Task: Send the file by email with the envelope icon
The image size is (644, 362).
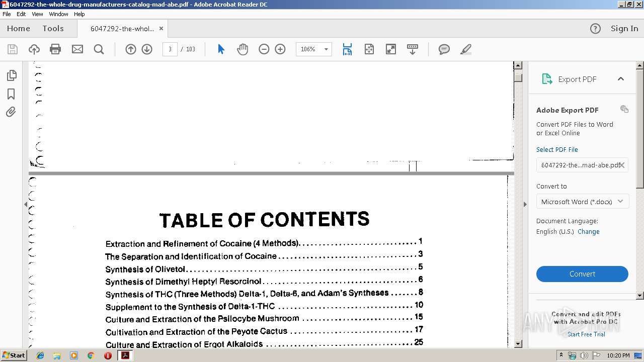Action: [x=77, y=49]
